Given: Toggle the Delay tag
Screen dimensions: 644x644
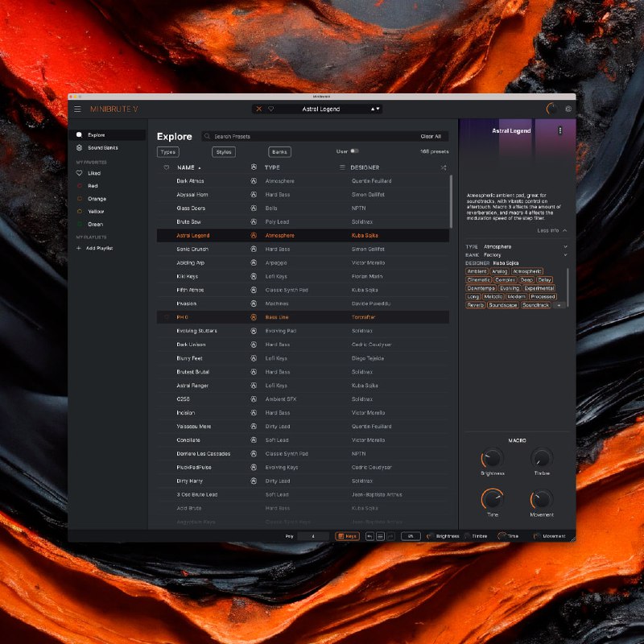Looking at the screenshot, I should 544,279.
